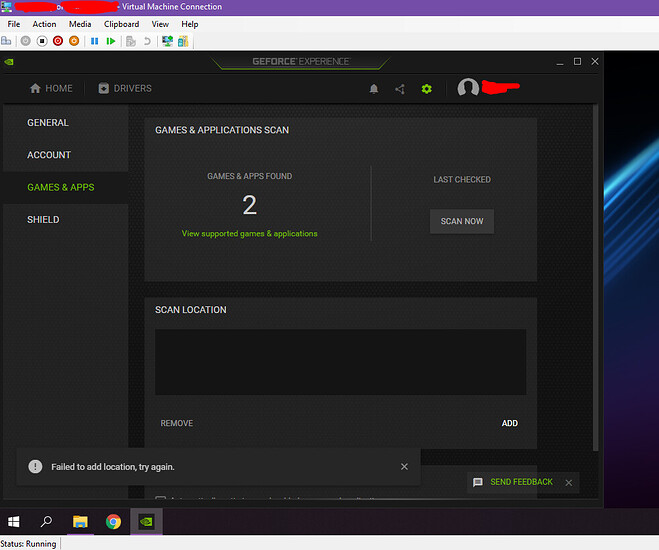Select Shield in settings sidebar

pyautogui.click(x=43, y=219)
